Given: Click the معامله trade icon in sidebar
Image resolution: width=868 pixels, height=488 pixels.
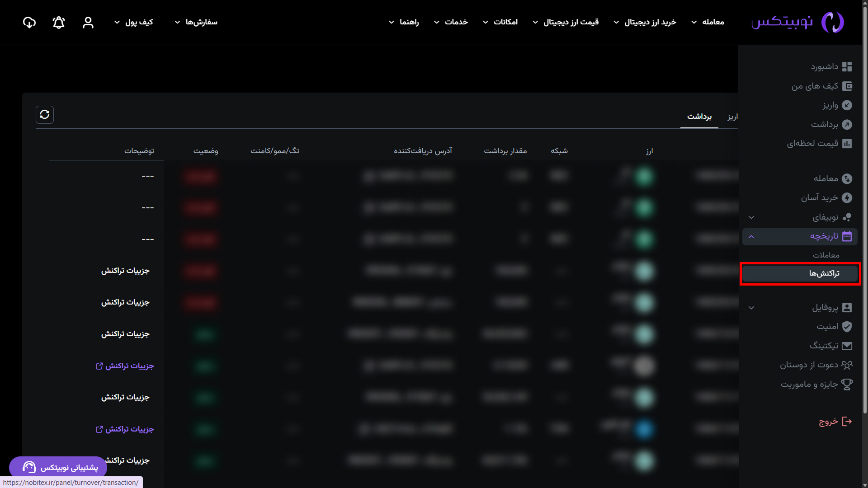Looking at the screenshot, I should coord(847,178).
